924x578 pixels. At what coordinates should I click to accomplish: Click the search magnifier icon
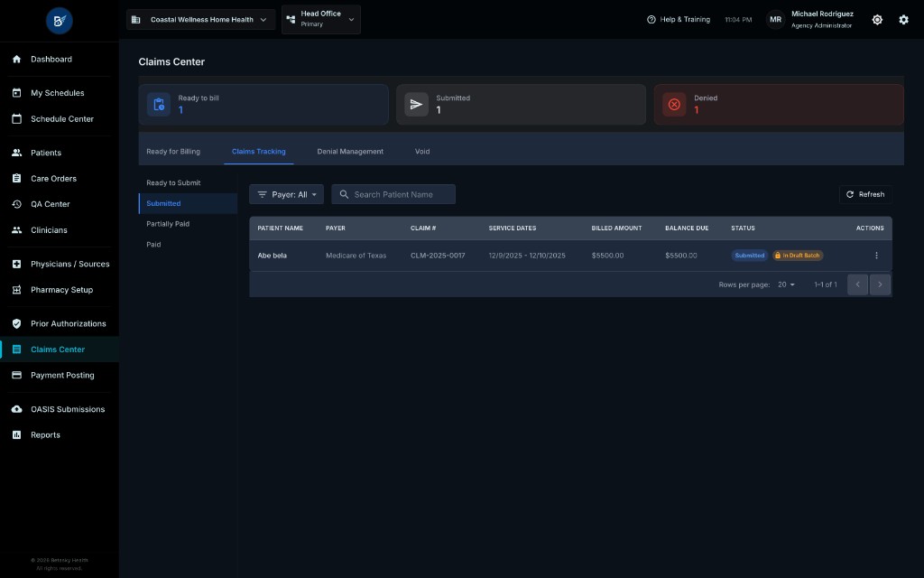pyautogui.click(x=344, y=194)
